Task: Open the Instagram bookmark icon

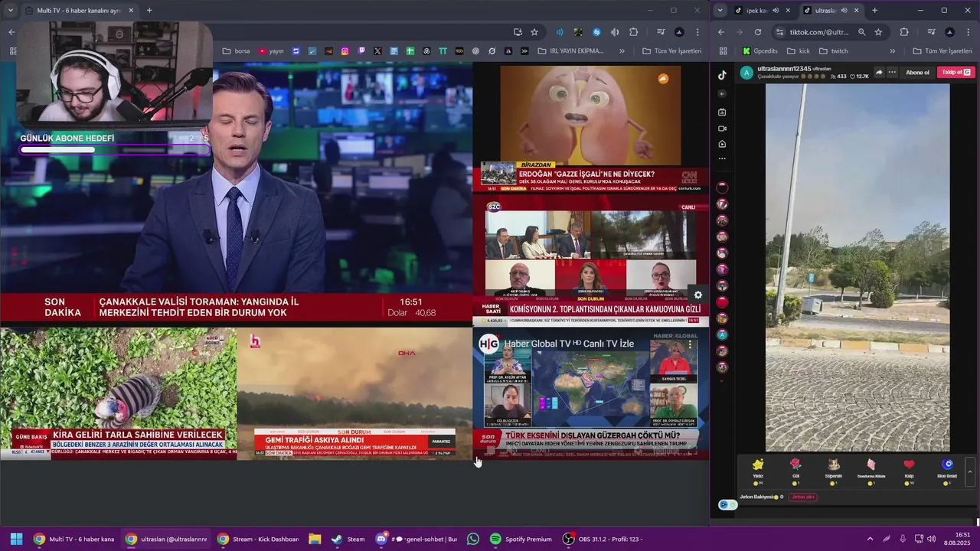Action: (345, 51)
